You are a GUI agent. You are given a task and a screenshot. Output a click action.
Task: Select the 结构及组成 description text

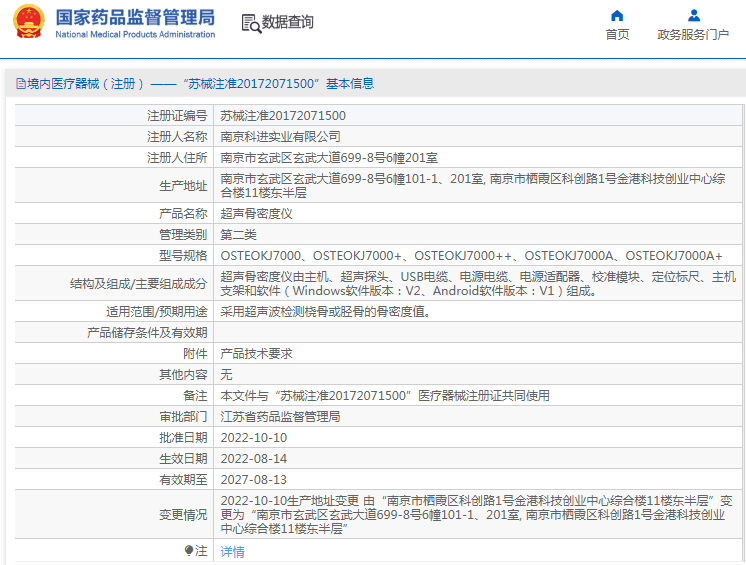coord(478,283)
